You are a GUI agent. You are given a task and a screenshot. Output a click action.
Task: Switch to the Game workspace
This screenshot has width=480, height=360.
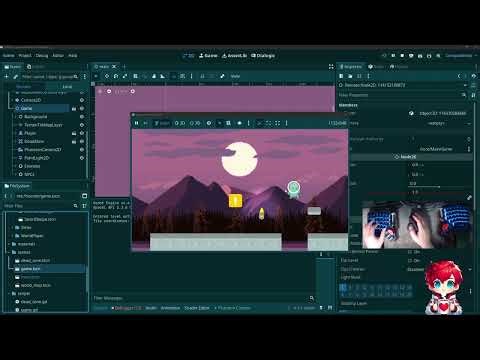tap(208, 56)
